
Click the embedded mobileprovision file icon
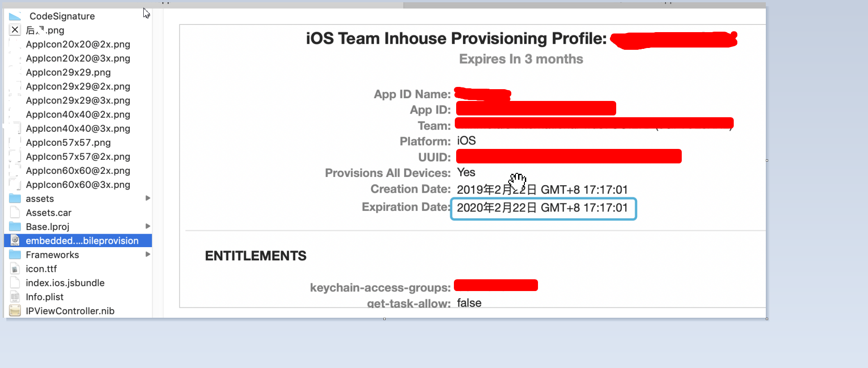tap(15, 241)
